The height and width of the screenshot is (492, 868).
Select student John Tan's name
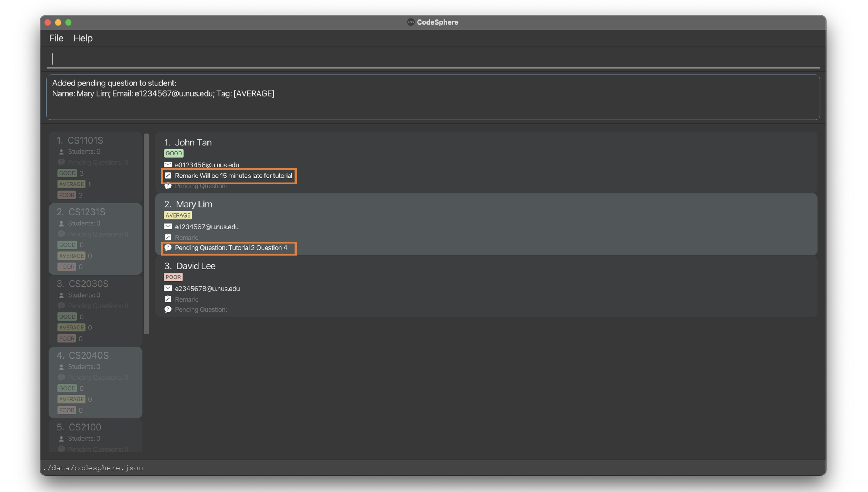[193, 142]
